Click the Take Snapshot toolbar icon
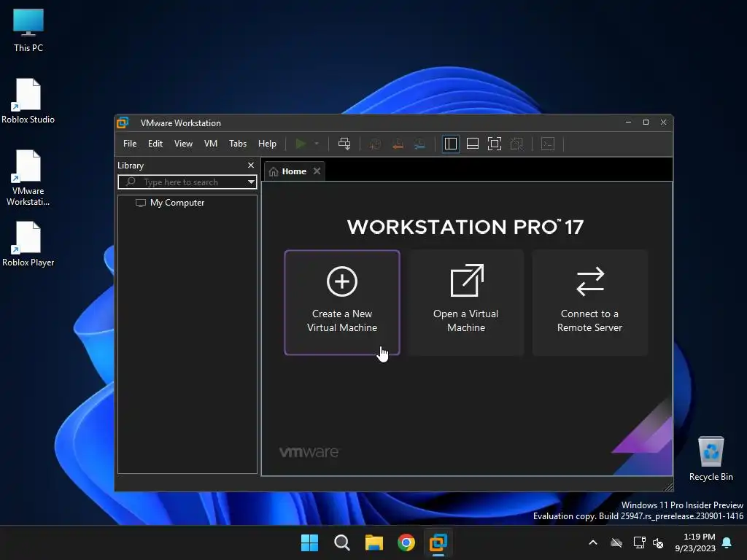Screen dimensions: 747x560 click(x=375, y=144)
